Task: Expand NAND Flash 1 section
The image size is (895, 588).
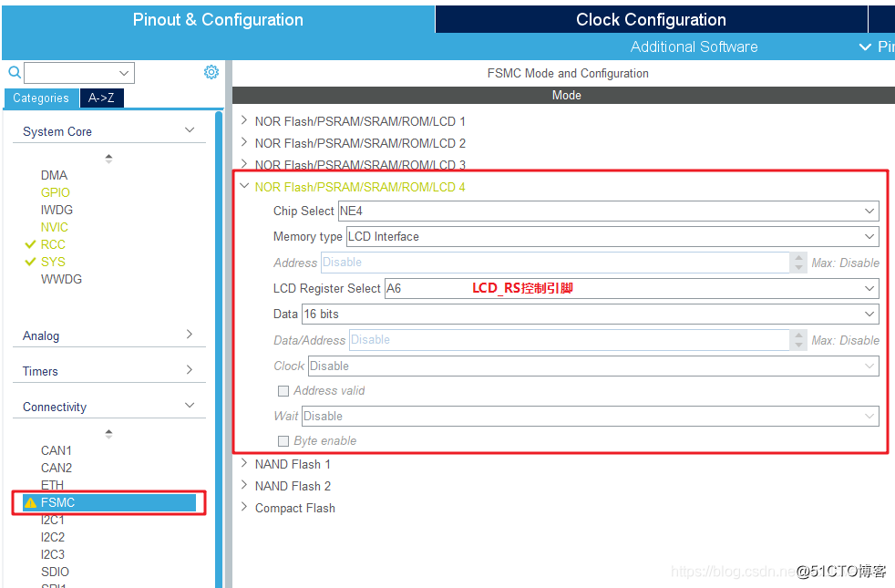Action: coord(244,463)
